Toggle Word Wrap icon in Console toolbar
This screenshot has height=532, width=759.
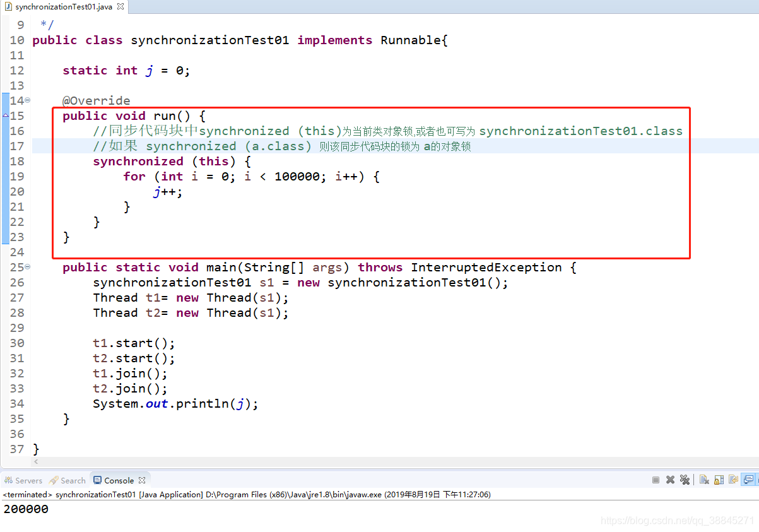click(x=733, y=480)
